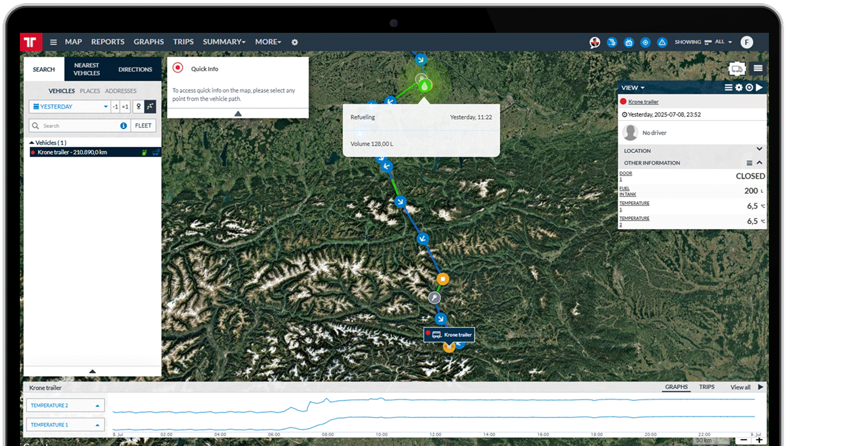The width and height of the screenshot is (868, 446).
Task: Open the gear settings in VIEW panel header
Action: 739,87
